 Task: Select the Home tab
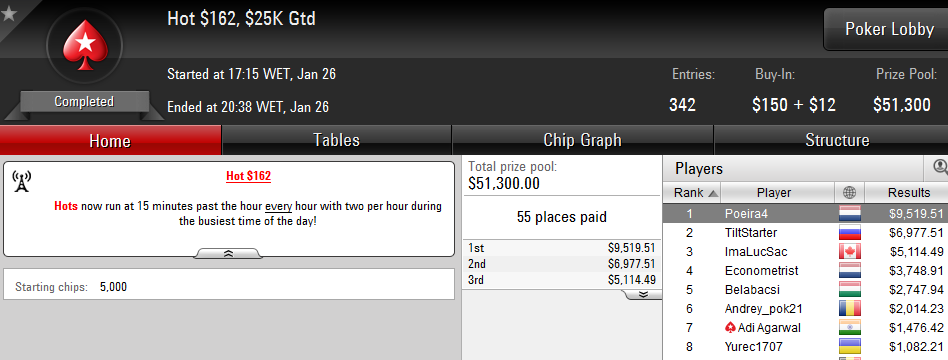(110, 140)
